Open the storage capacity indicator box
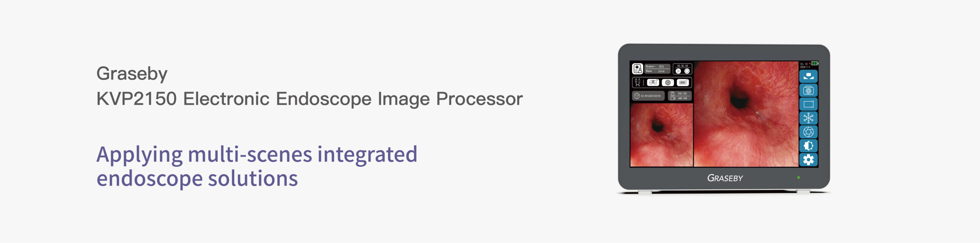 [680, 96]
